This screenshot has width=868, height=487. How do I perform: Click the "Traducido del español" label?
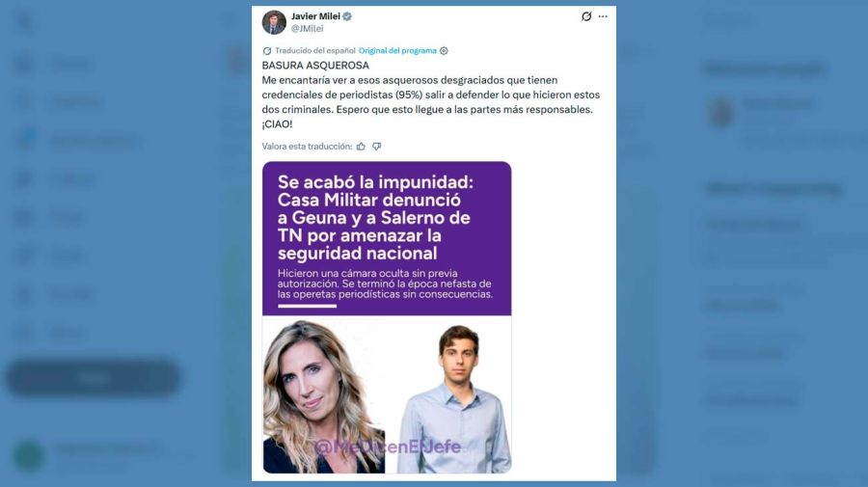click(315, 51)
